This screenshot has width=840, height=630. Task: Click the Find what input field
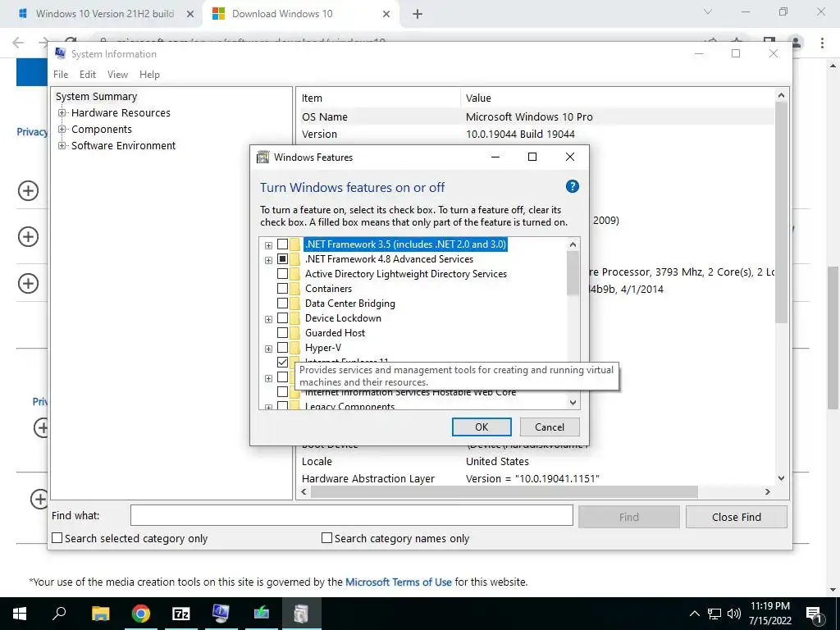click(x=352, y=516)
